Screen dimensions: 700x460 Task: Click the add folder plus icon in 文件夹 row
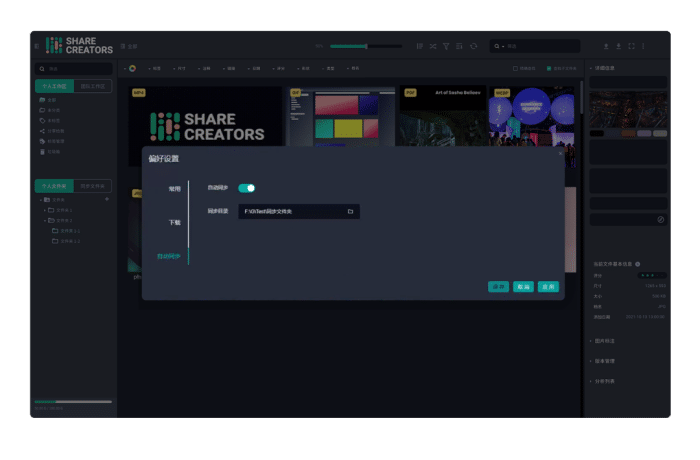[107, 199]
